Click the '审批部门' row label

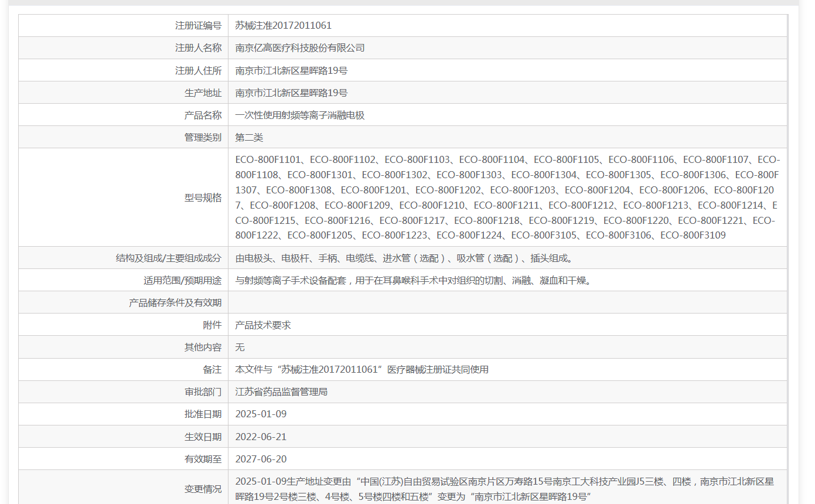[x=203, y=391]
